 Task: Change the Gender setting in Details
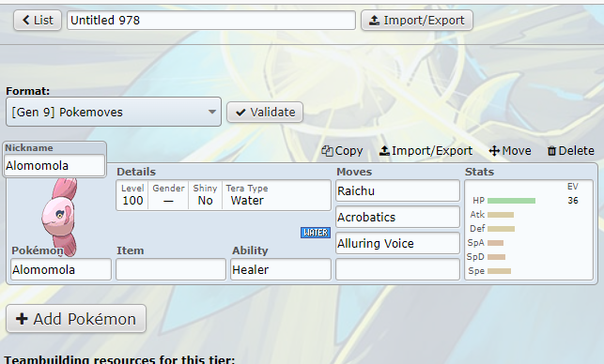tap(168, 195)
